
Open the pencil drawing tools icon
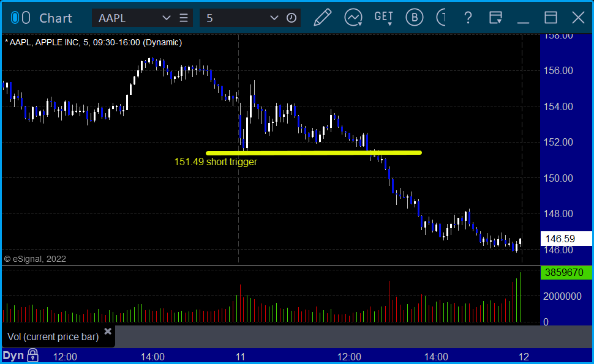pyautogui.click(x=322, y=18)
